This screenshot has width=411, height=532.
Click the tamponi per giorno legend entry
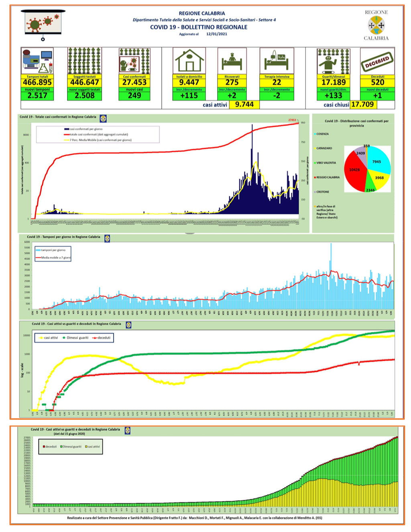[x=51, y=250]
